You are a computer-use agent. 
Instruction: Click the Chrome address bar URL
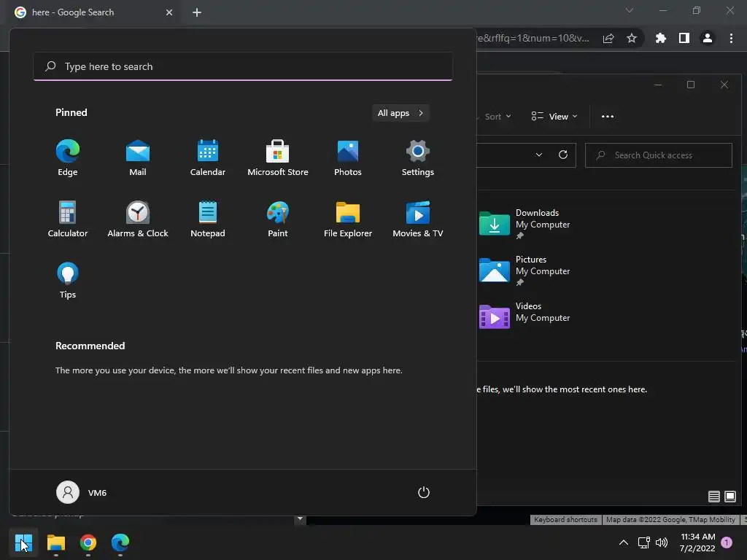coord(533,39)
